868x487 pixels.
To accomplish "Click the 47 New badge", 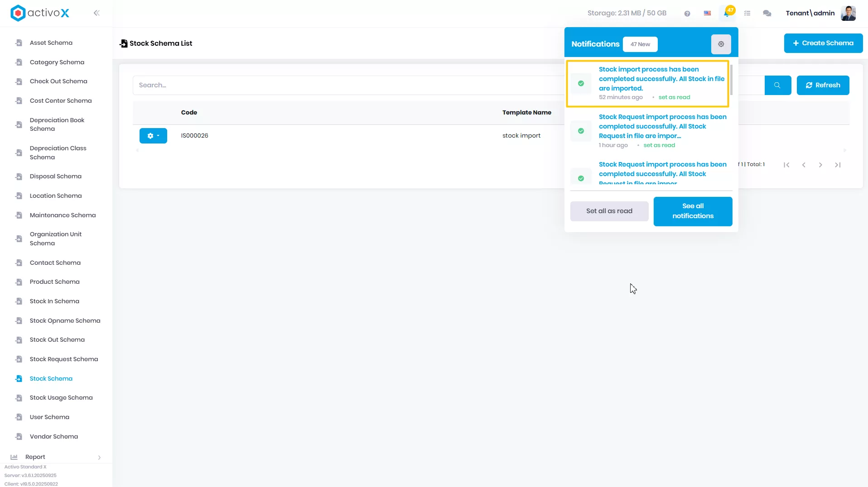I will [640, 44].
